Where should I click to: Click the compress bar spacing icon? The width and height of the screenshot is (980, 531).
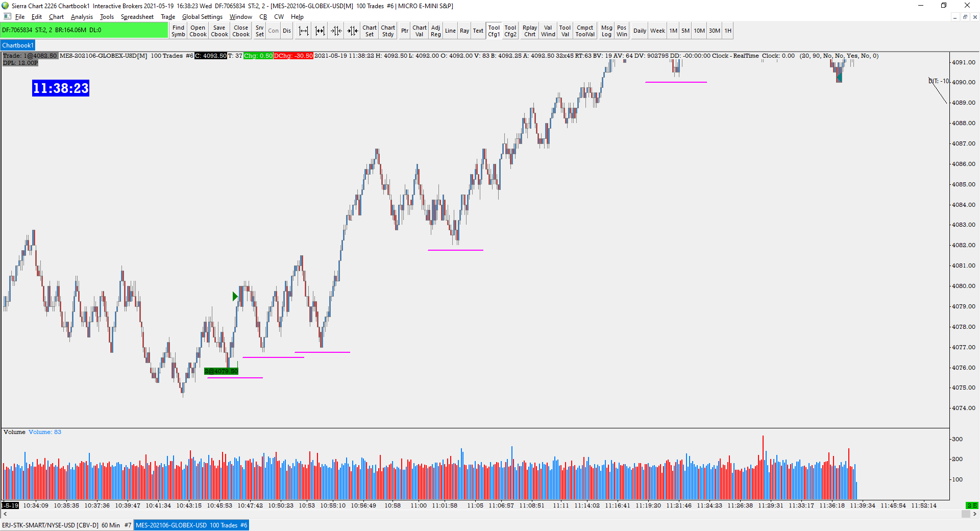pos(320,31)
